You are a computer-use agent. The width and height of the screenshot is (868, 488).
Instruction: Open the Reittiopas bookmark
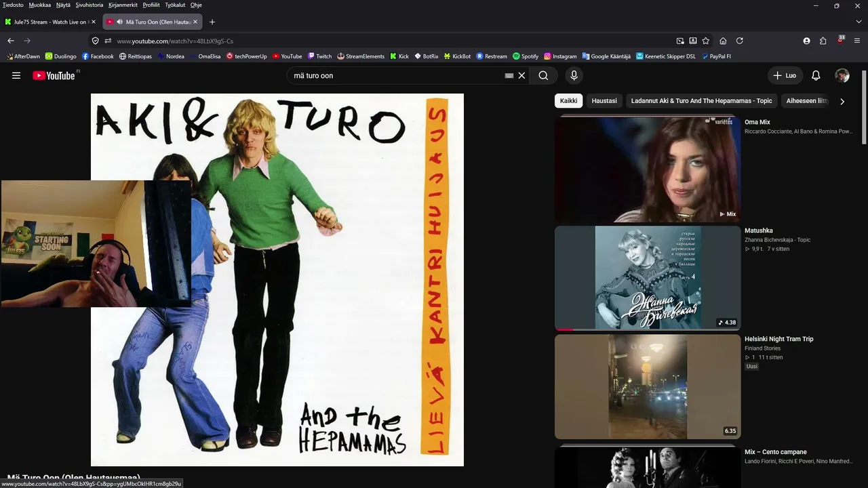tap(136, 56)
